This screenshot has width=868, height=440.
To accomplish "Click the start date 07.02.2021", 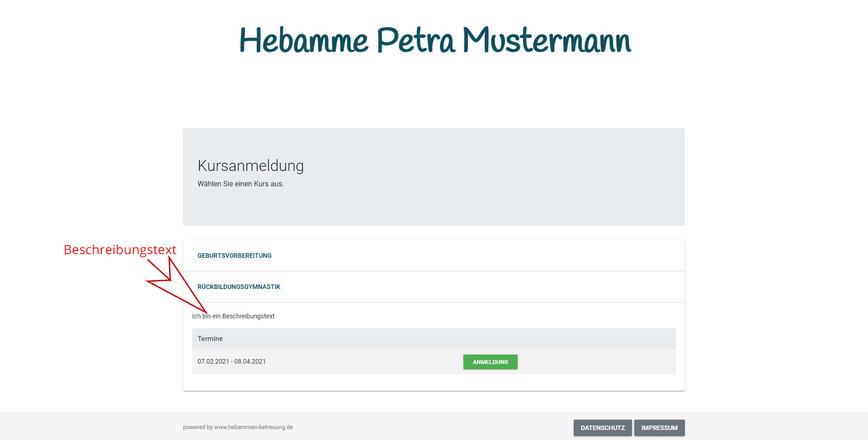I will point(213,361).
